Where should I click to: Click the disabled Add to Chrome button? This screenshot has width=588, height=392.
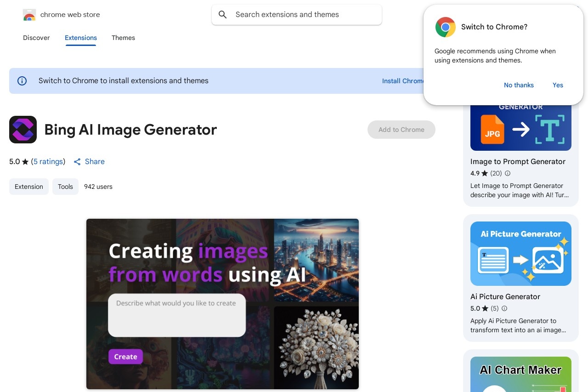(401, 130)
